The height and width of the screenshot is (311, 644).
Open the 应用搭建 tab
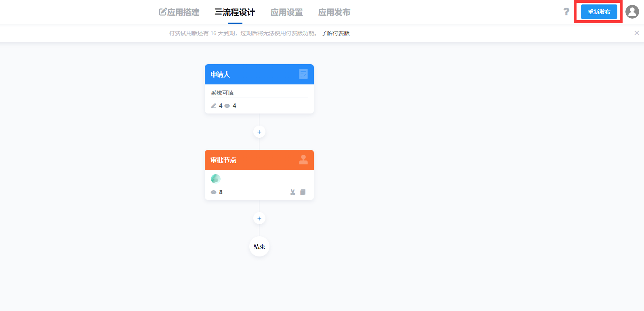179,12
